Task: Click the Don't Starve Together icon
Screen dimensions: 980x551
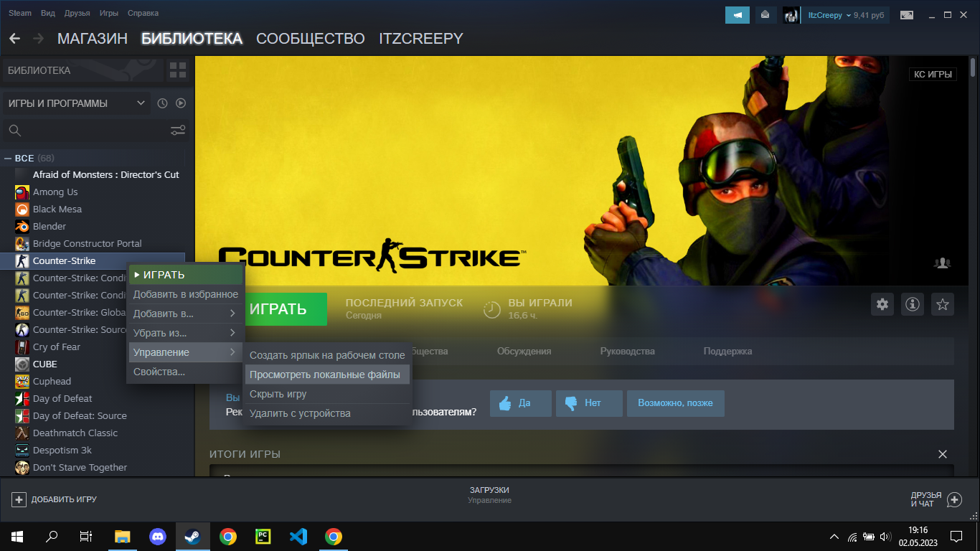Action: click(22, 468)
